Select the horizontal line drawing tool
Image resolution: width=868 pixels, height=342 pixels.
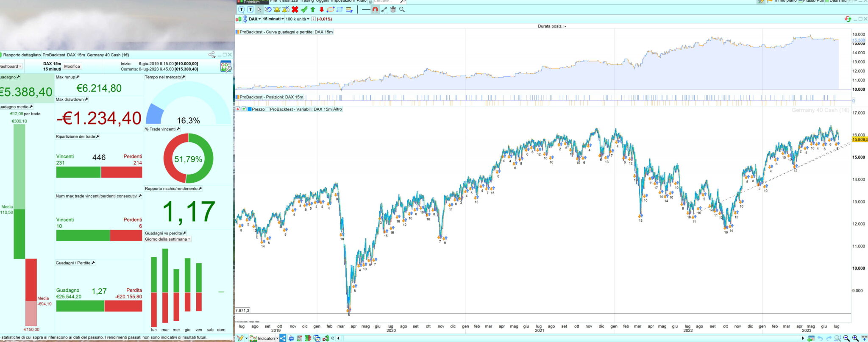(x=366, y=9)
